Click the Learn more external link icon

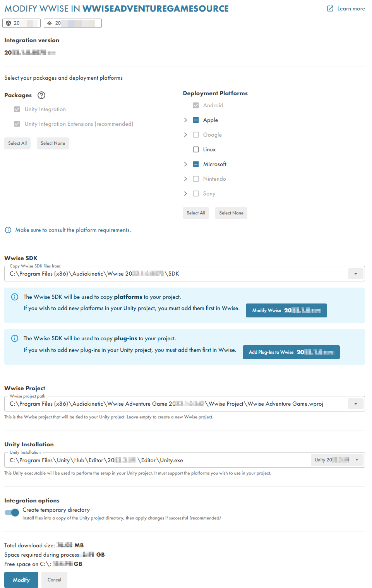click(330, 9)
